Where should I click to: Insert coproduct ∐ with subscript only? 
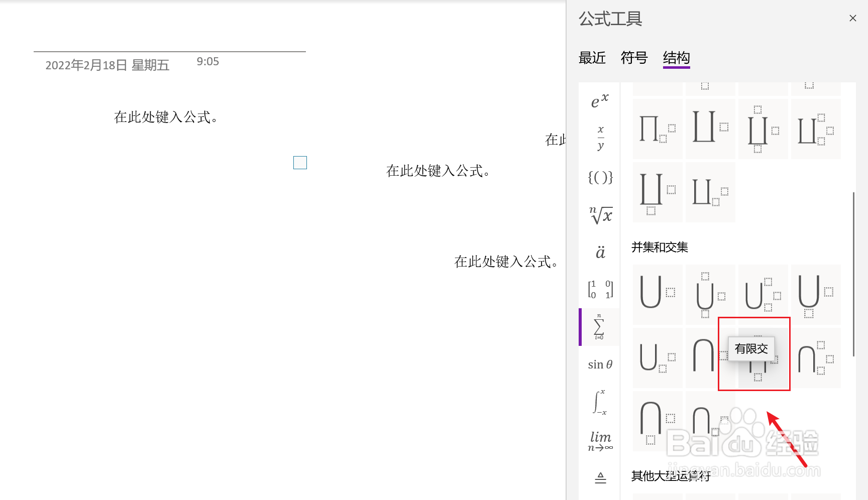tap(710, 192)
